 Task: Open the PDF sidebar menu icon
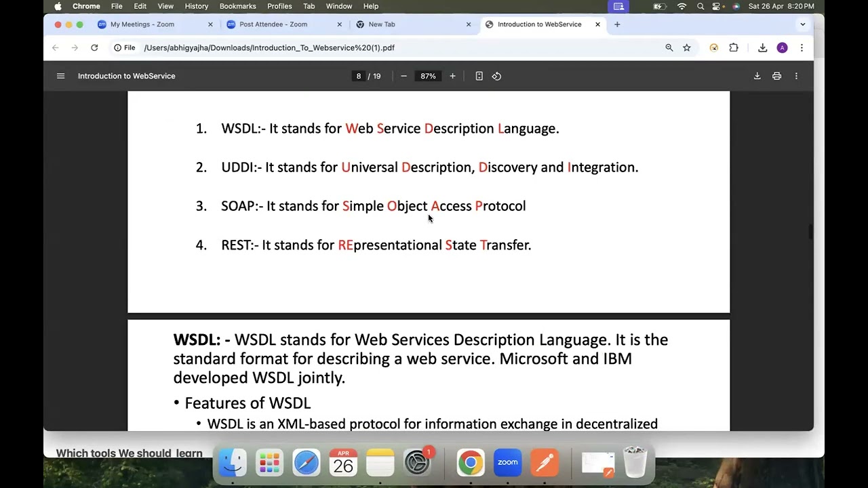click(60, 76)
